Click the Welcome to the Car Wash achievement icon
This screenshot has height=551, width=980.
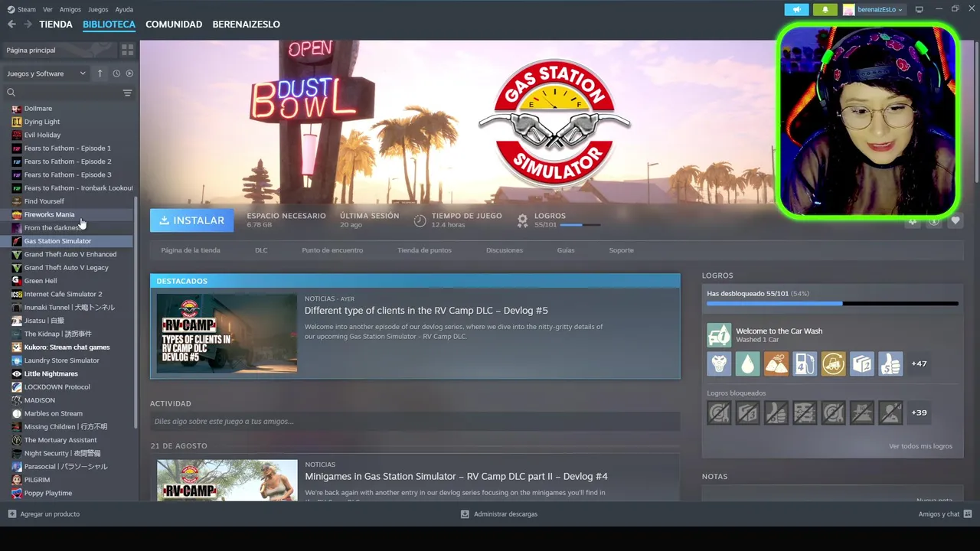coord(719,335)
